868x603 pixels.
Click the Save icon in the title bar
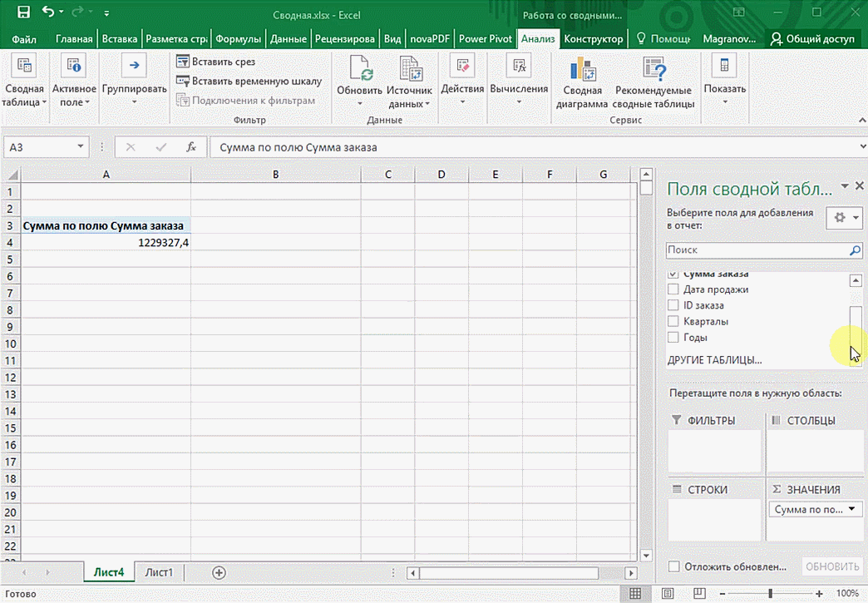tap(23, 13)
